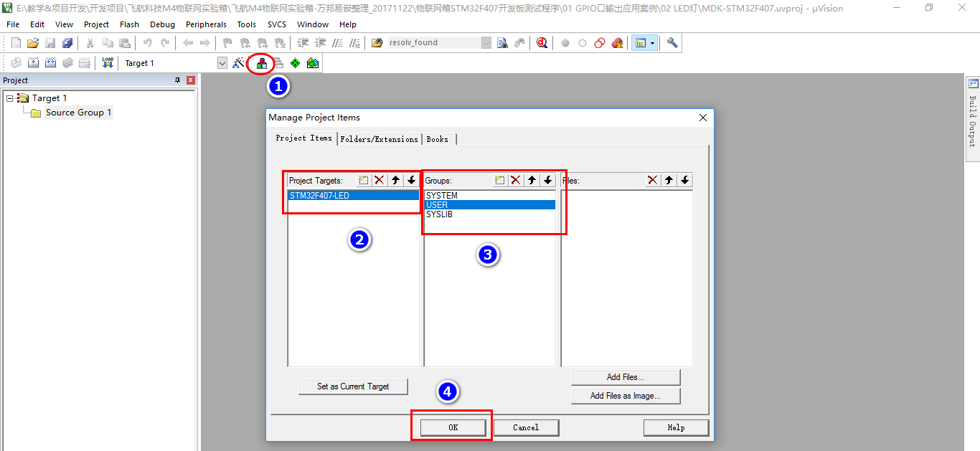
Task: Clear all bookmarks icon
Action: 280,43
